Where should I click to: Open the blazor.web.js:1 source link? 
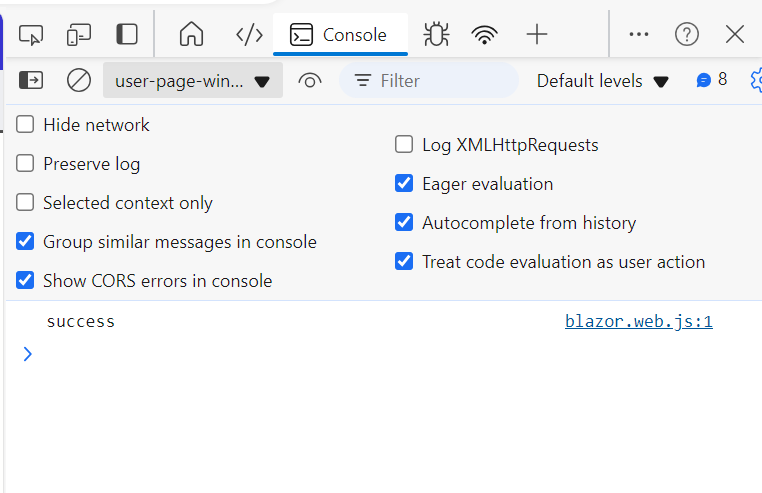click(638, 322)
